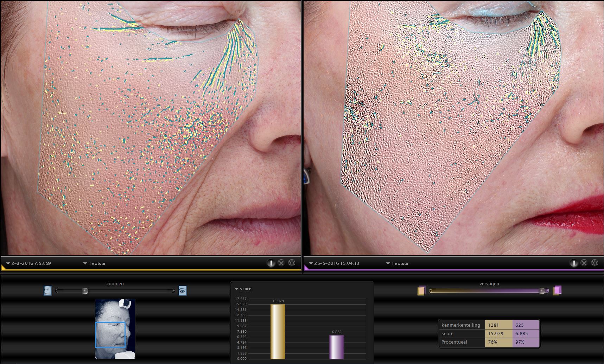Click the zoom-out face icon left of zoomen slider
The height and width of the screenshot is (364, 604).
coord(47,290)
